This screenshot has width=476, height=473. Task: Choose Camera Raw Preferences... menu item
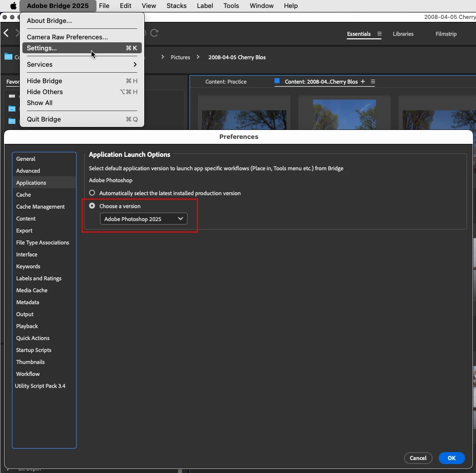82,37
